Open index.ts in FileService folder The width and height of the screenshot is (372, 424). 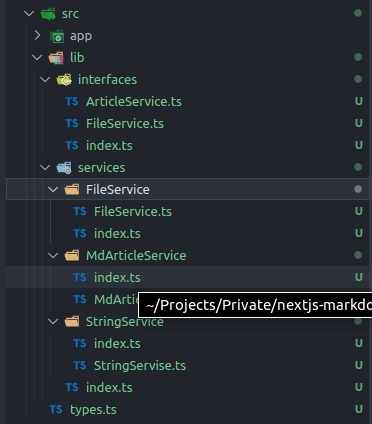[x=117, y=234]
